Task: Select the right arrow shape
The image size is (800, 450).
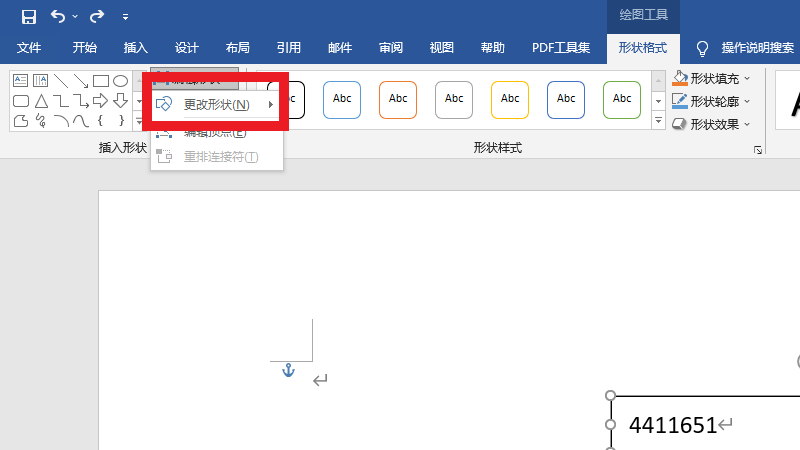Action: 100,101
